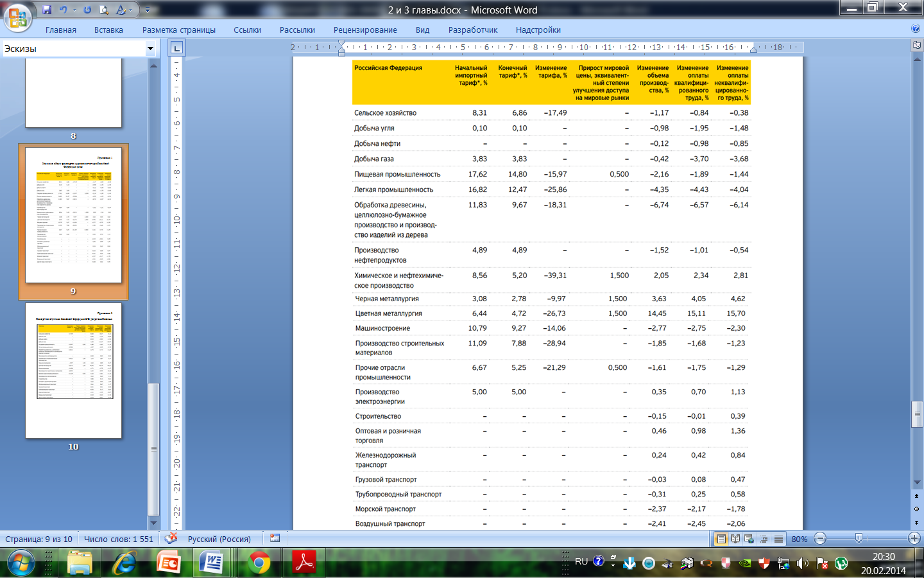
Task: Switch to Full Screen Reading view
Action: point(735,539)
